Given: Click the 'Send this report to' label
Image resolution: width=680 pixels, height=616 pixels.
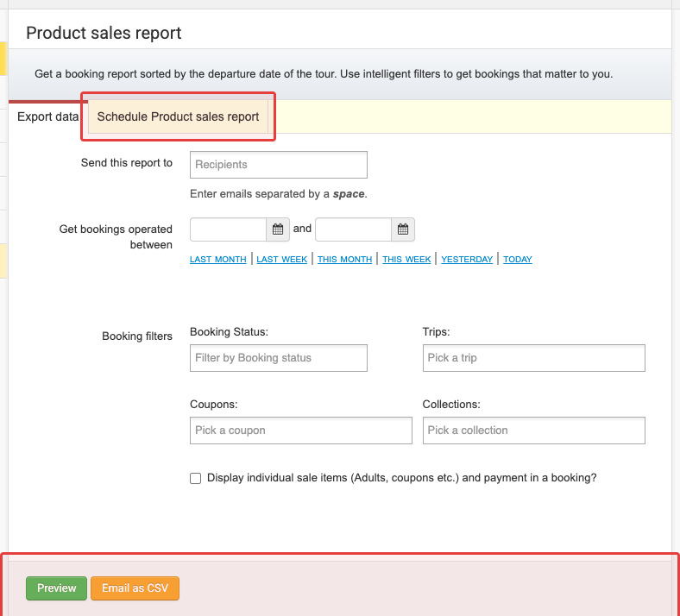Looking at the screenshot, I should 127,163.
